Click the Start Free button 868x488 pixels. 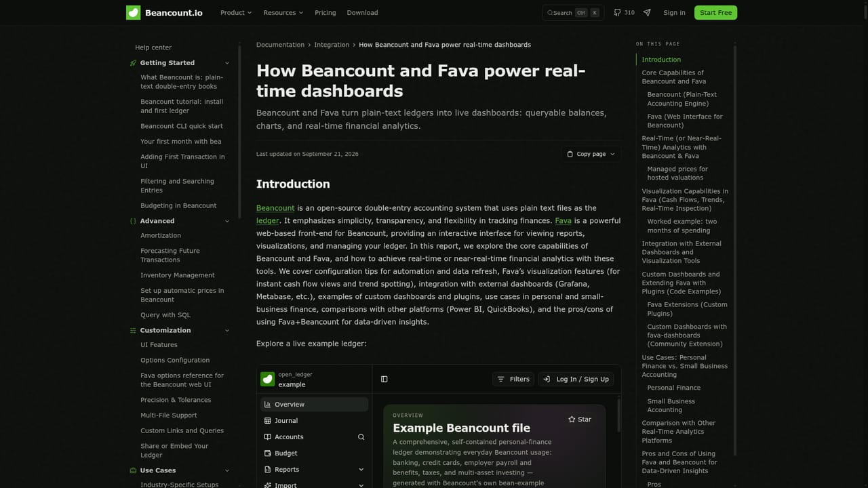(x=715, y=13)
